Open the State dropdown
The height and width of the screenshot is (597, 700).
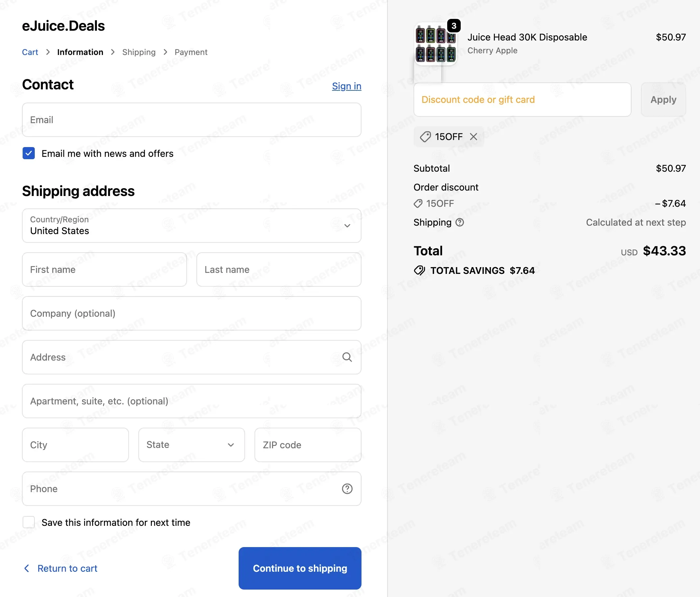(x=192, y=445)
